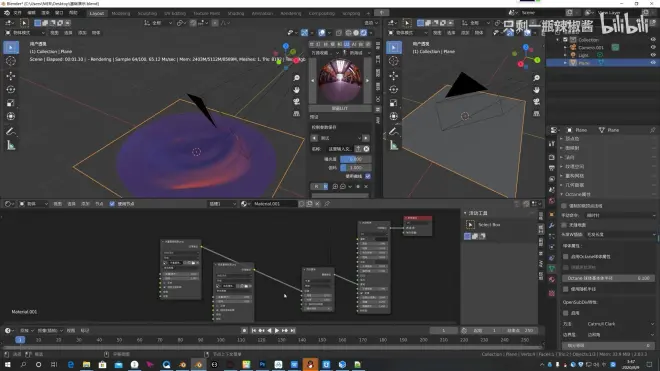Switch to the Animation workspace tab

(x=262, y=13)
